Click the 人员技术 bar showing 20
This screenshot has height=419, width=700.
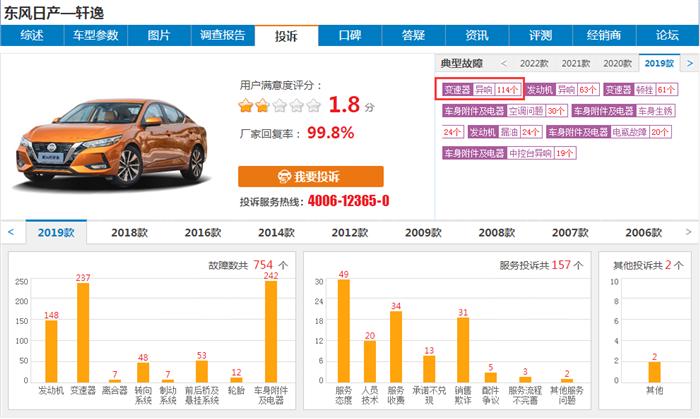click(x=370, y=361)
